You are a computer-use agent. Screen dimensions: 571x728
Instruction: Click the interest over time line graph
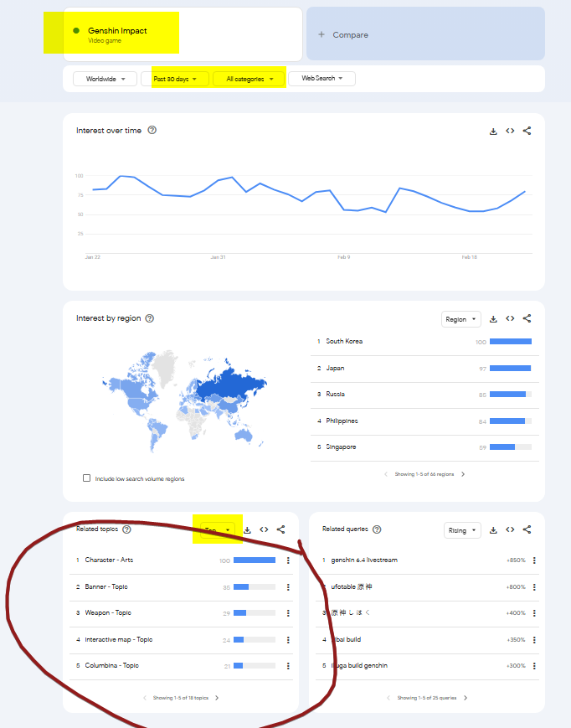point(308,195)
